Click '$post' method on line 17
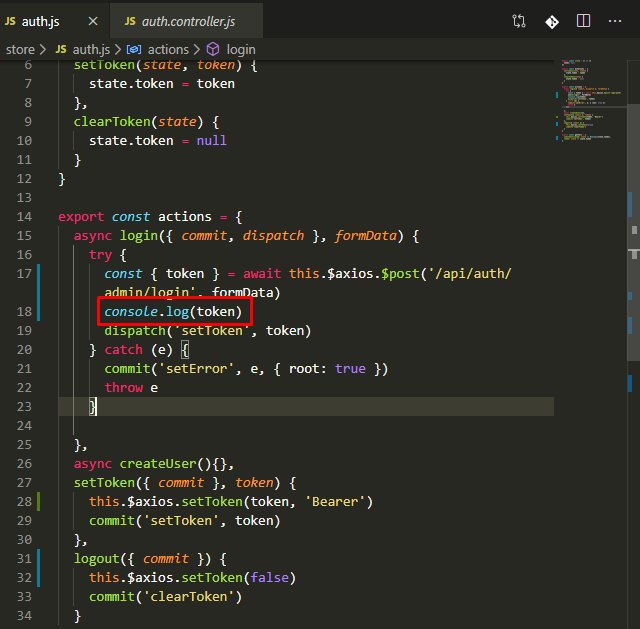 pos(400,273)
